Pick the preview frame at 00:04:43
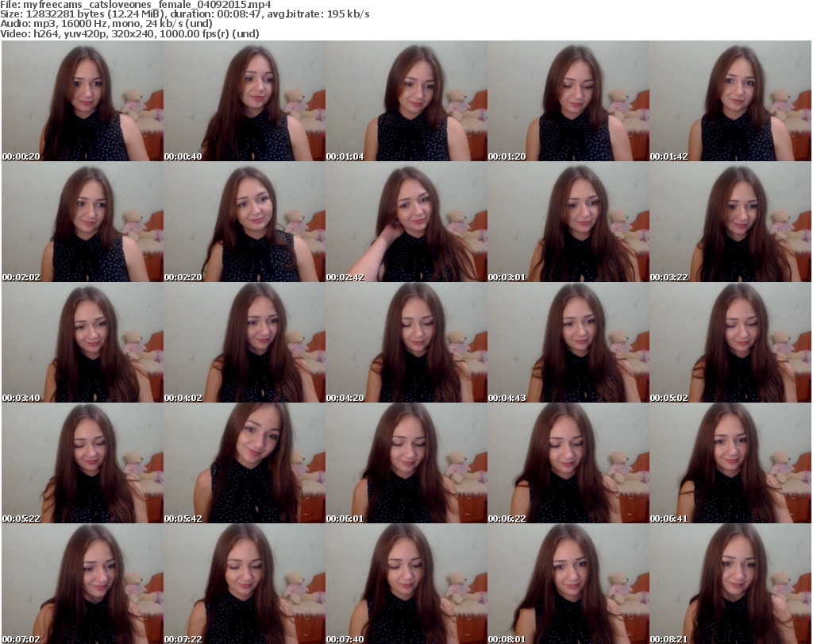813x644 pixels. pyautogui.click(x=568, y=342)
